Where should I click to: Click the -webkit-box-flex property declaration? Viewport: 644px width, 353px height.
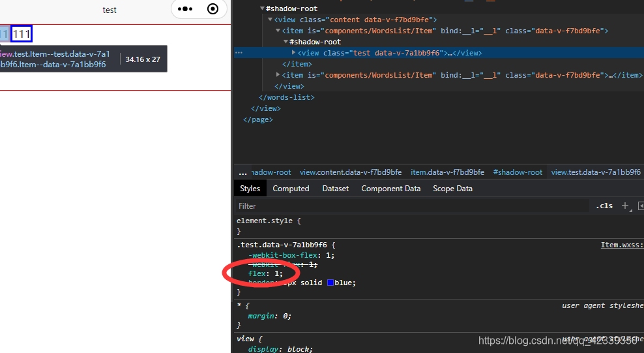pyautogui.click(x=291, y=255)
